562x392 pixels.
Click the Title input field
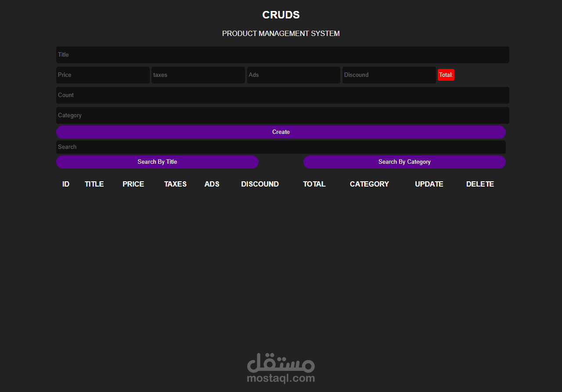click(x=283, y=55)
